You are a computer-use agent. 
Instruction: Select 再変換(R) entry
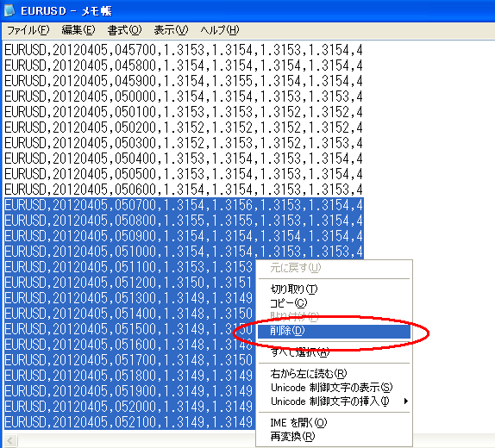click(334, 436)
